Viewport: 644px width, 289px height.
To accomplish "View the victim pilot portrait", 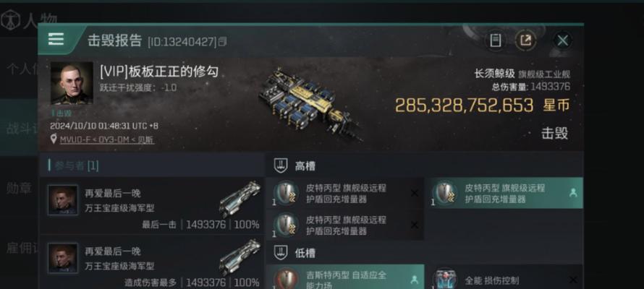I will click(x=72, y=83).
